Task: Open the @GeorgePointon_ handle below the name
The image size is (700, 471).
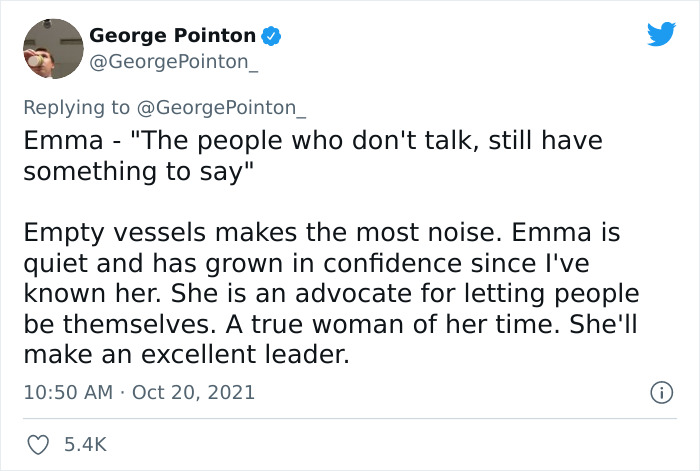Action: pos(174,62)
